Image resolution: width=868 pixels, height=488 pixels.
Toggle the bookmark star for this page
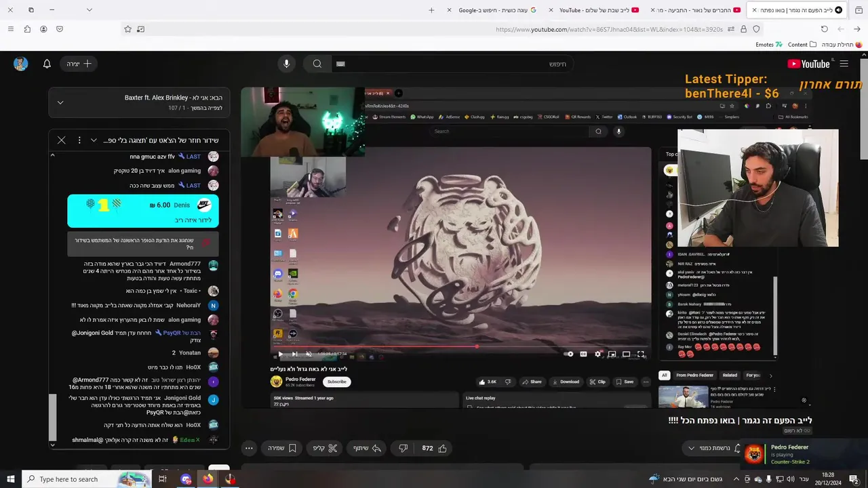[x=127, y=29]
